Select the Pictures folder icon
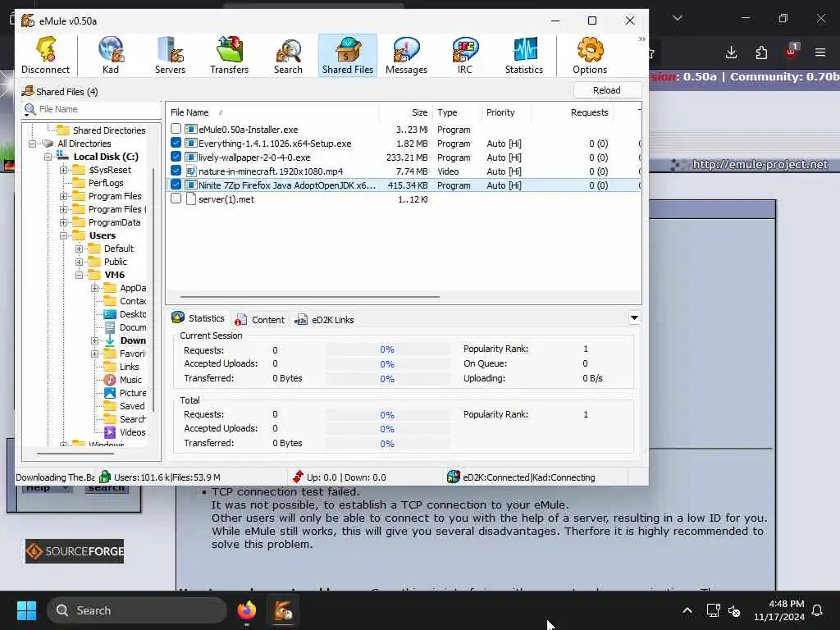 [110, 393]
